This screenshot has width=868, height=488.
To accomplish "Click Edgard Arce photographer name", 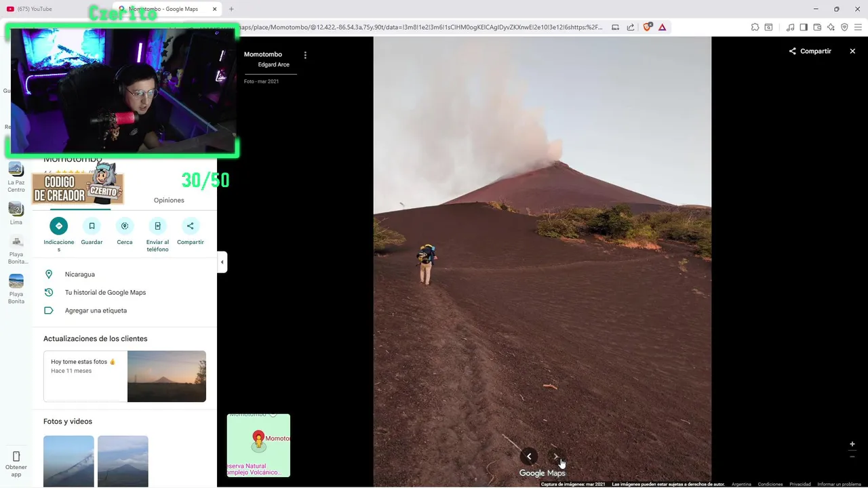I will point(273,64).
